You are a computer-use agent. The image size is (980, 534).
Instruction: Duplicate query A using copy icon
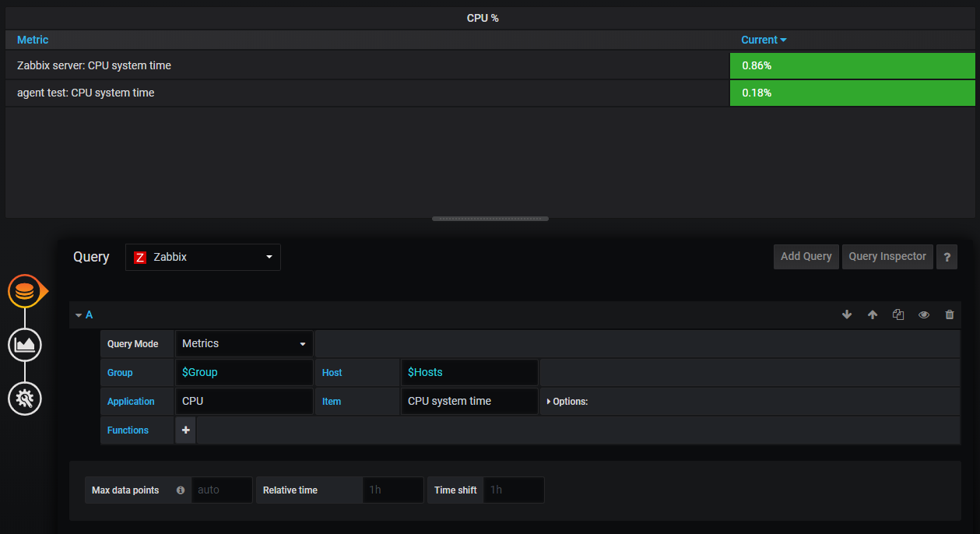[x=898, y=314]
